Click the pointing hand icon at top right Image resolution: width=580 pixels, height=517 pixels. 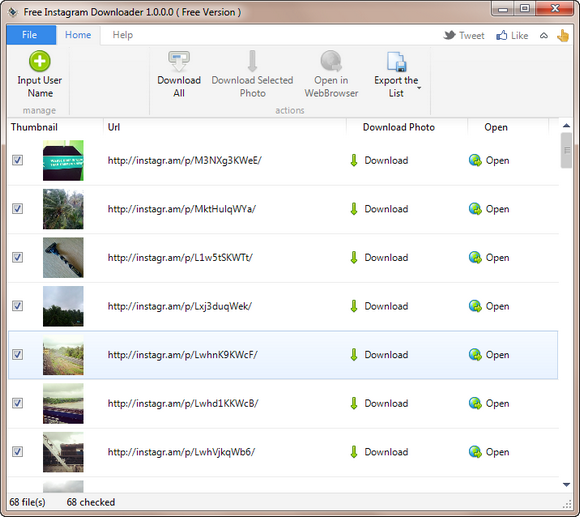[563, 36]
